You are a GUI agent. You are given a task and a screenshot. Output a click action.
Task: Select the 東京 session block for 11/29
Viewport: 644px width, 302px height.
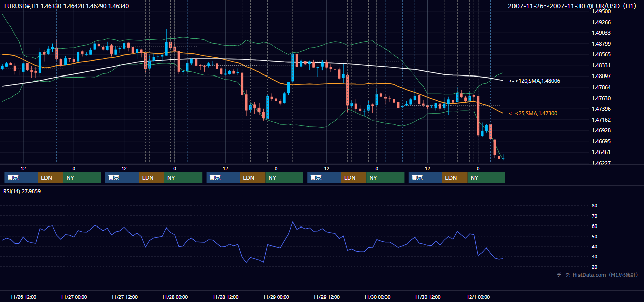325,178
